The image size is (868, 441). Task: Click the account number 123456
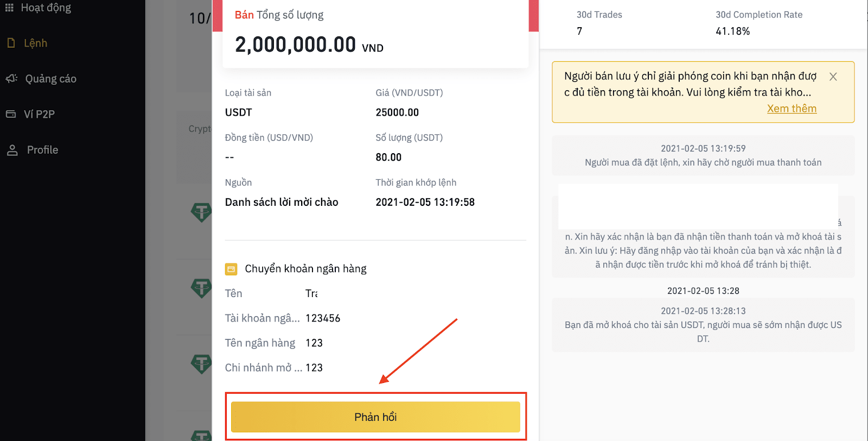click(323, 318)
